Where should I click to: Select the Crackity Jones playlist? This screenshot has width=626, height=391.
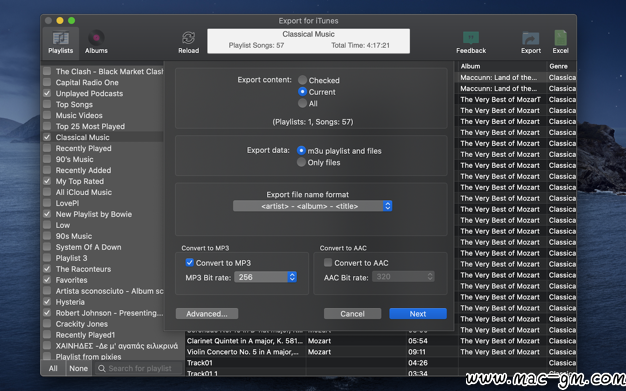pos(82,324)
